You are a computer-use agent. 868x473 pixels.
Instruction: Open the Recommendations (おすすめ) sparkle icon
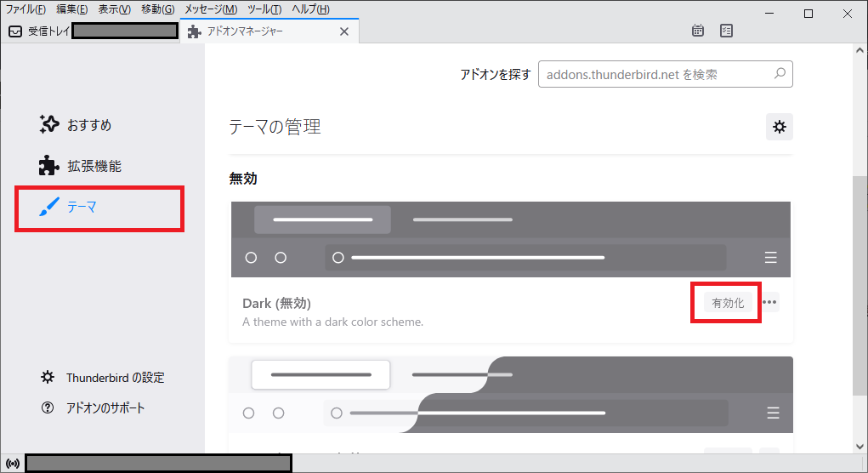click(x=48, y=124)
